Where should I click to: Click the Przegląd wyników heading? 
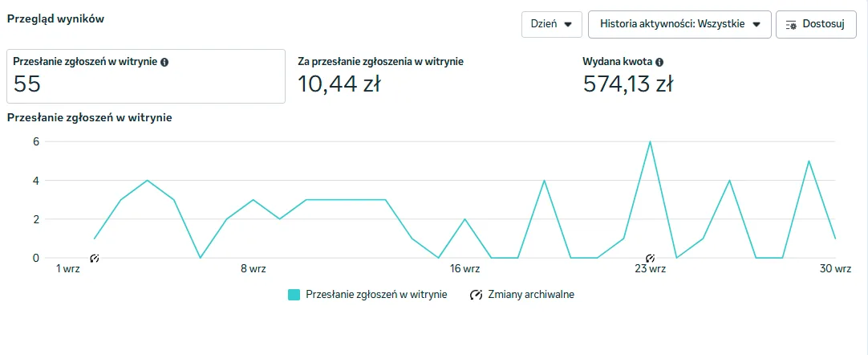(55, 18)
